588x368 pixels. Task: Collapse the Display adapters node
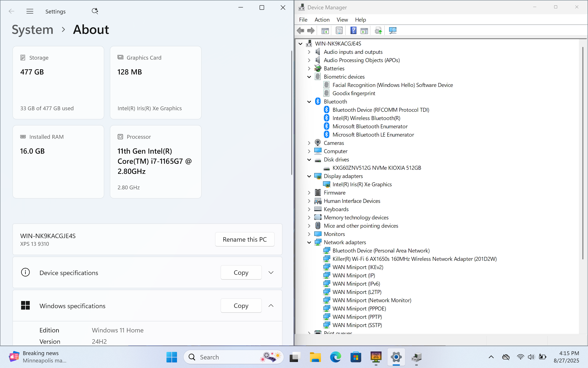coord(309,176)
